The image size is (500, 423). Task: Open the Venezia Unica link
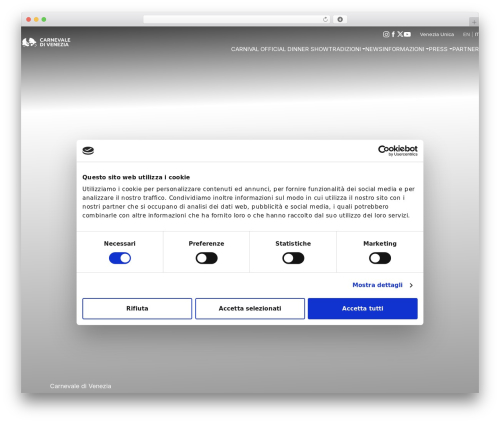click(437, 34)
